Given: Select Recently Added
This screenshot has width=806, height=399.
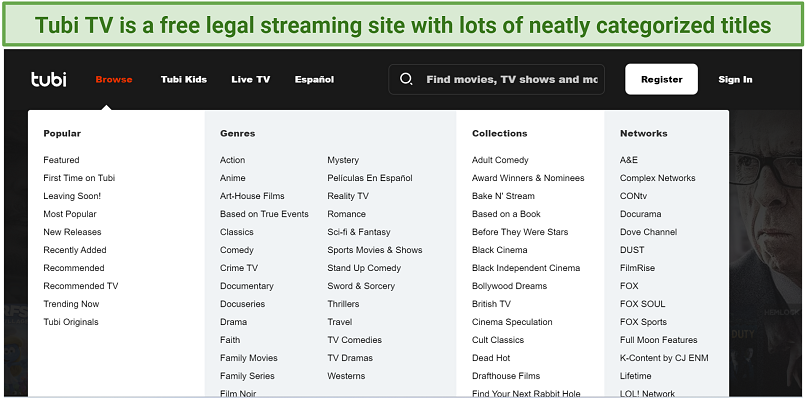Looking at the screenshot, I should tap(75, 250).
